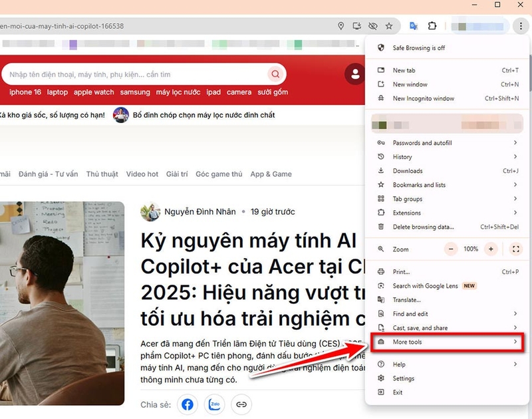
Task: Click the install app icon in address bar
Action: pos(356,26)
